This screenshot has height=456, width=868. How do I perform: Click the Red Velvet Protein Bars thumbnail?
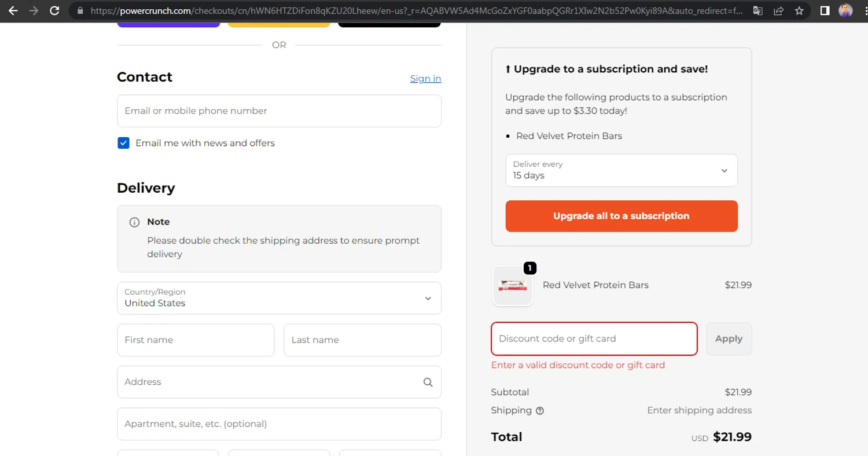pyautogui.click(x=512, y=285)
